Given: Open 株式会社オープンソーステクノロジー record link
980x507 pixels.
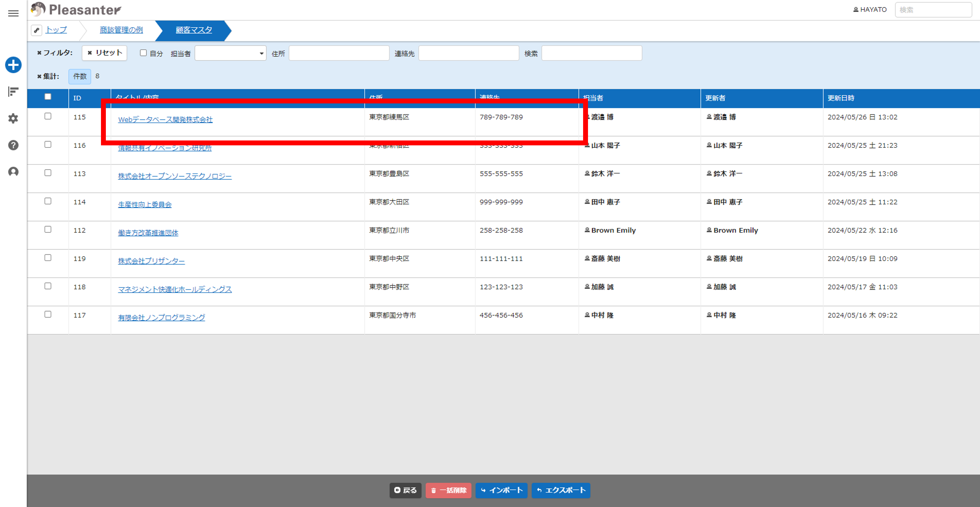Looking at the screenshot, I should click(175, 176).
